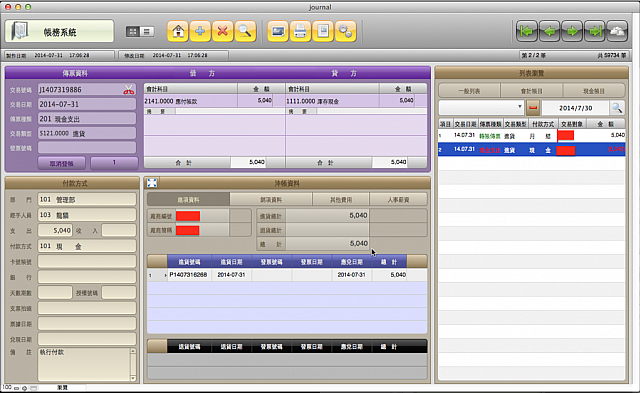Click the 2014-07-31 due date cell
This screenshot has height=393, width=640.
click(351, 275)
